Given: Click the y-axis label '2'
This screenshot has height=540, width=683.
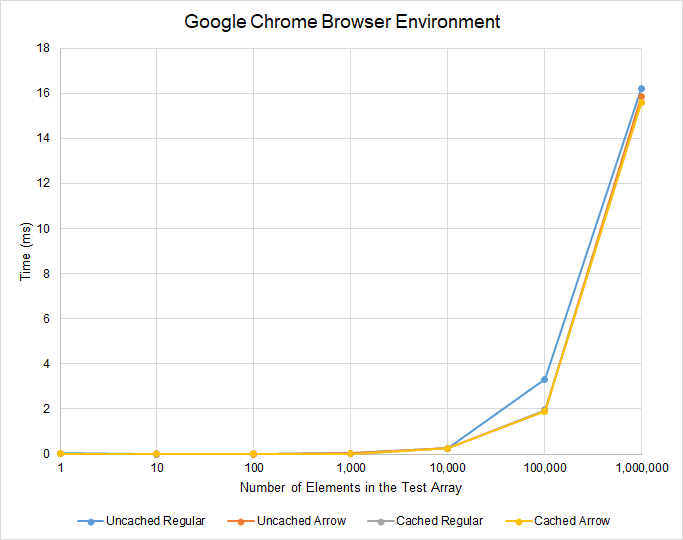Looking at the screenshot, I should point(47,408).
